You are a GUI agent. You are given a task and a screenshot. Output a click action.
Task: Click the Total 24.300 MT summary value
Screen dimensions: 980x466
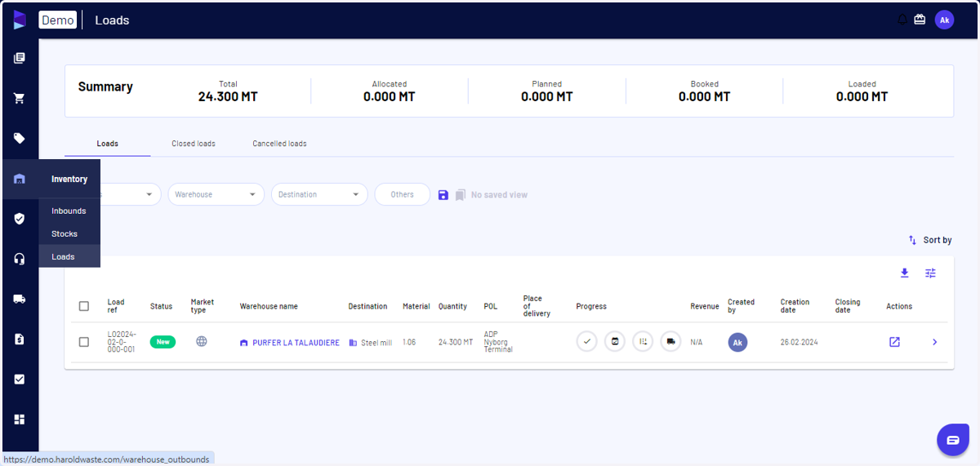tap(228, 96)
